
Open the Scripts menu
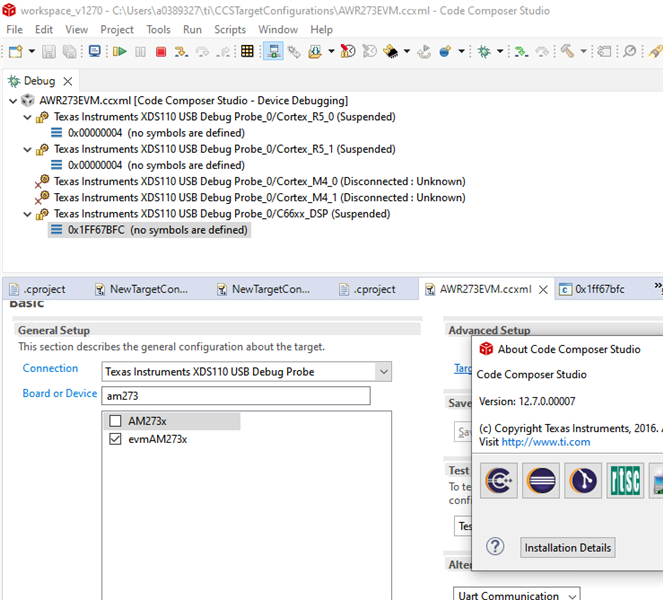point(230,30)
